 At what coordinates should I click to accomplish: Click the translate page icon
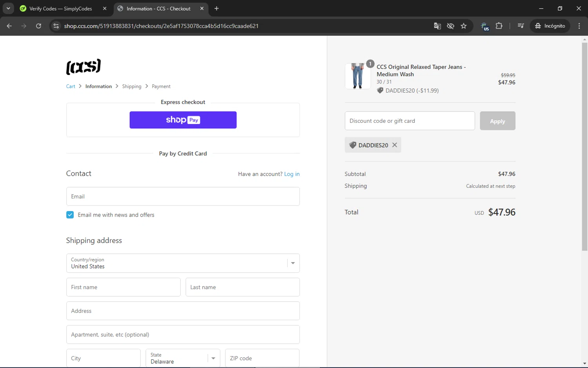[x=437, y=26]
